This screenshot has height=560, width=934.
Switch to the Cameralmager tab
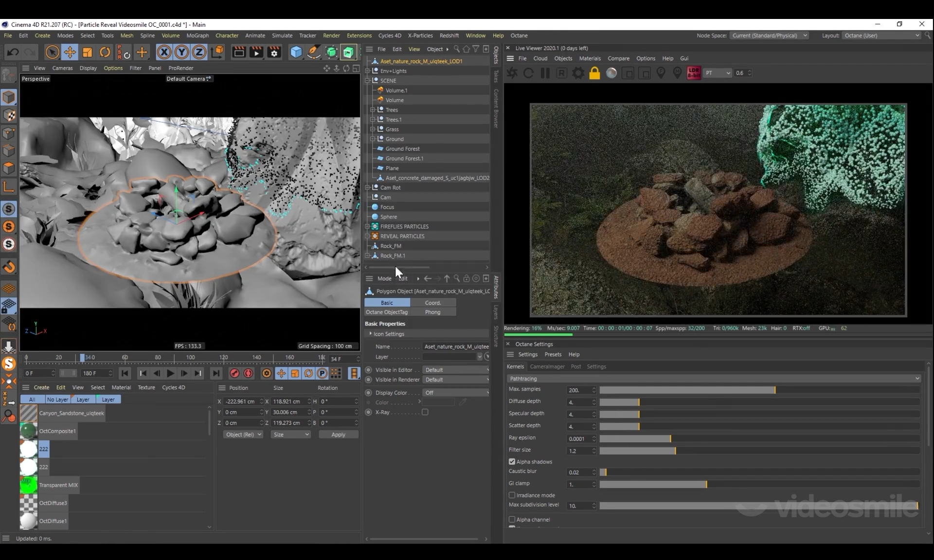547,366
